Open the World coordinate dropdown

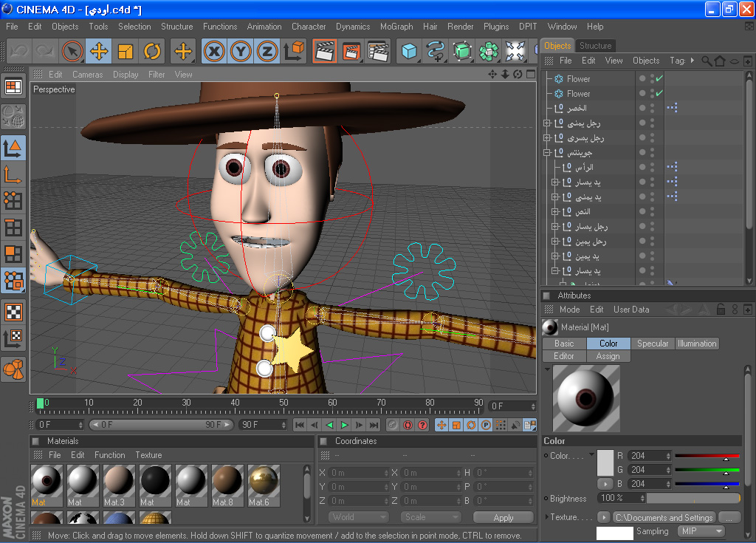point(358,517)
